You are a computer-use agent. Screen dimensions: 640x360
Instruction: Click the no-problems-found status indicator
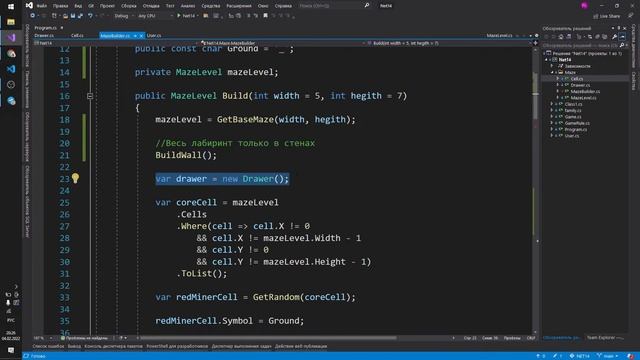point(84,338)
